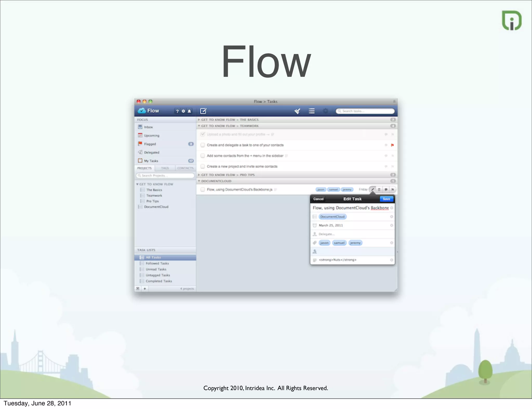Check 'Create and delegate a task' checkbox
The image size is (532, 409).
[203, 145]
